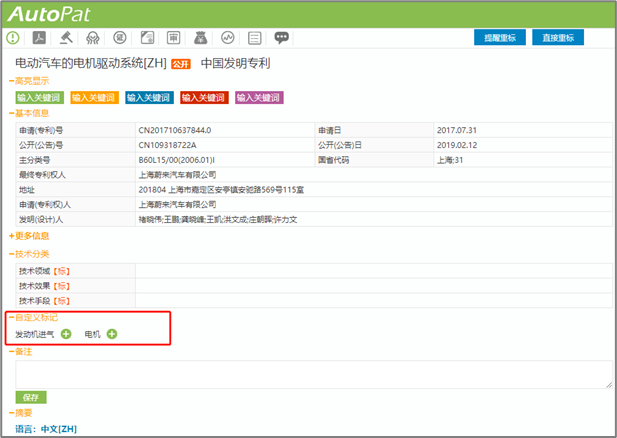
Task: Click the green 输入关键词 highlight swatch
Action: 39,98
